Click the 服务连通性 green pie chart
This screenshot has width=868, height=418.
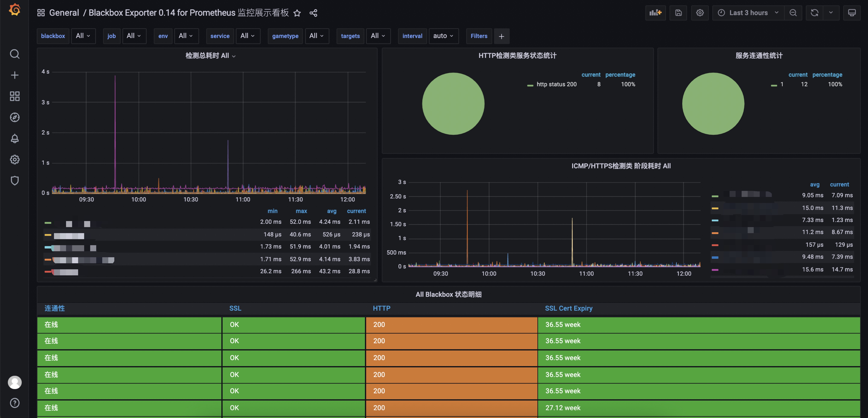(713, 104)
